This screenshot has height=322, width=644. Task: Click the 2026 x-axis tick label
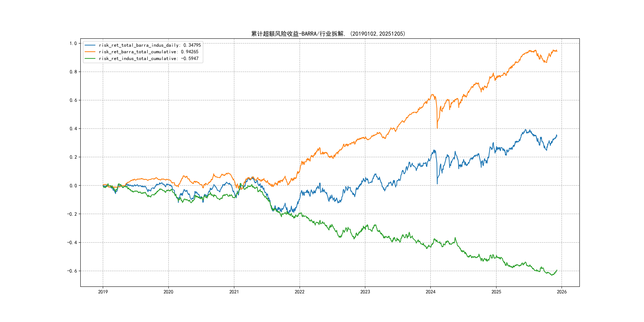click(x=562, y=292)
